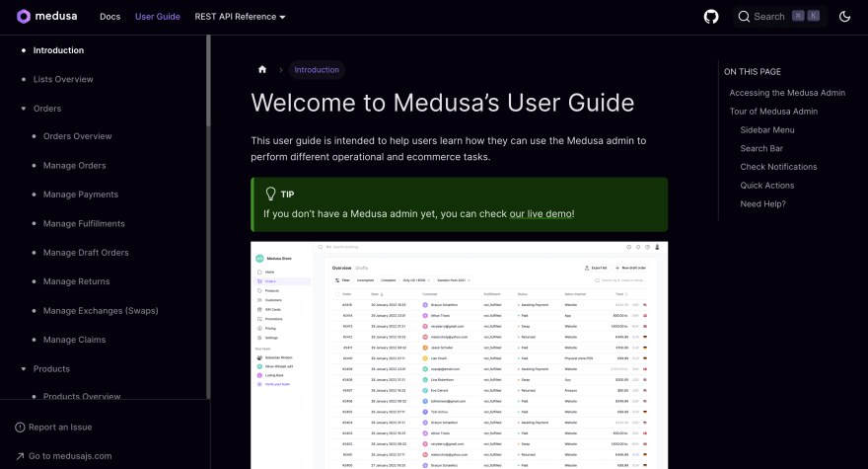Follow the Go to medusajs.com link
This screenshot has width=868, height=469.
coord(70,456)
